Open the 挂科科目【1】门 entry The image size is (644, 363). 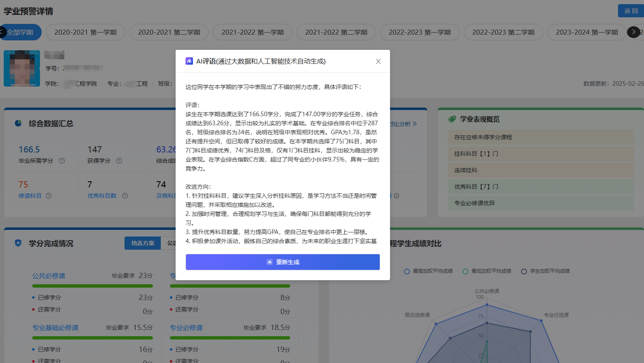pyautogui.click(x=541, y=154)
